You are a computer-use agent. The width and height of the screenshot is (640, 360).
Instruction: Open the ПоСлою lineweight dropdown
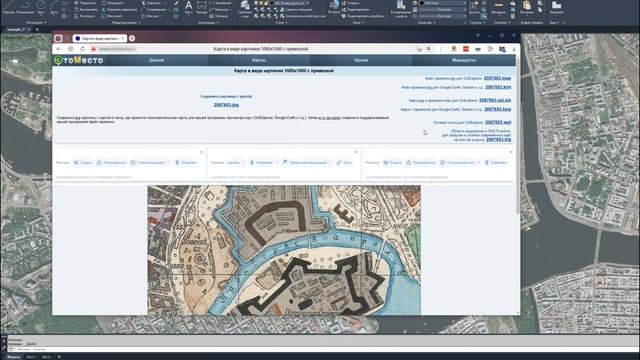pyautogui.click(x=442, y=9)
